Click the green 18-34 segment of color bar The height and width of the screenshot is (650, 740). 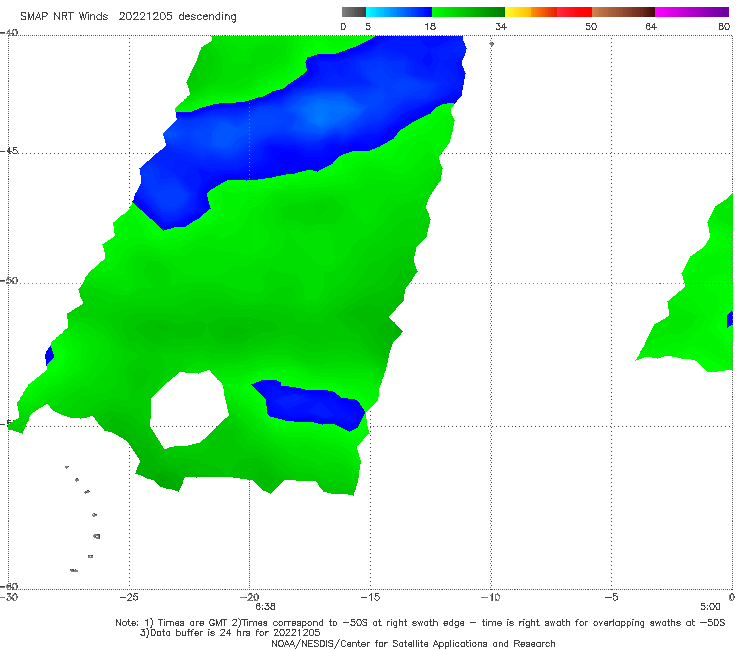coord(468,12)
